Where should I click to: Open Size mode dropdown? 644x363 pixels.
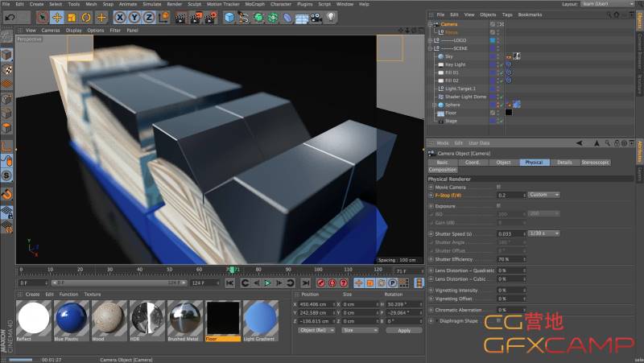(x=360, y=330)
